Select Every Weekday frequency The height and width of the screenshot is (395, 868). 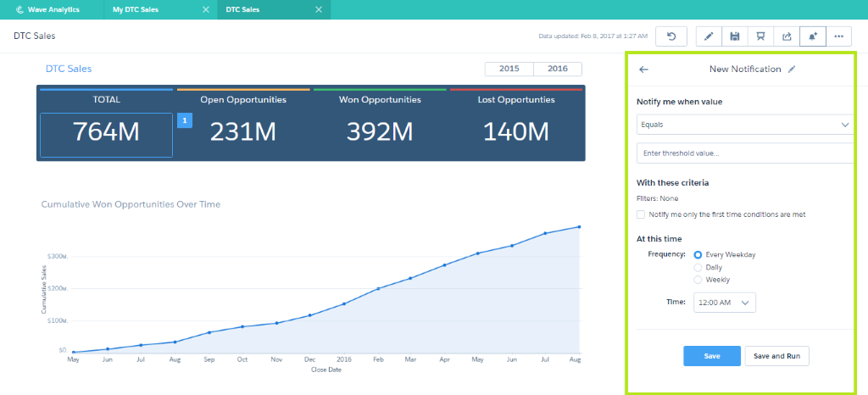[698, 255]
